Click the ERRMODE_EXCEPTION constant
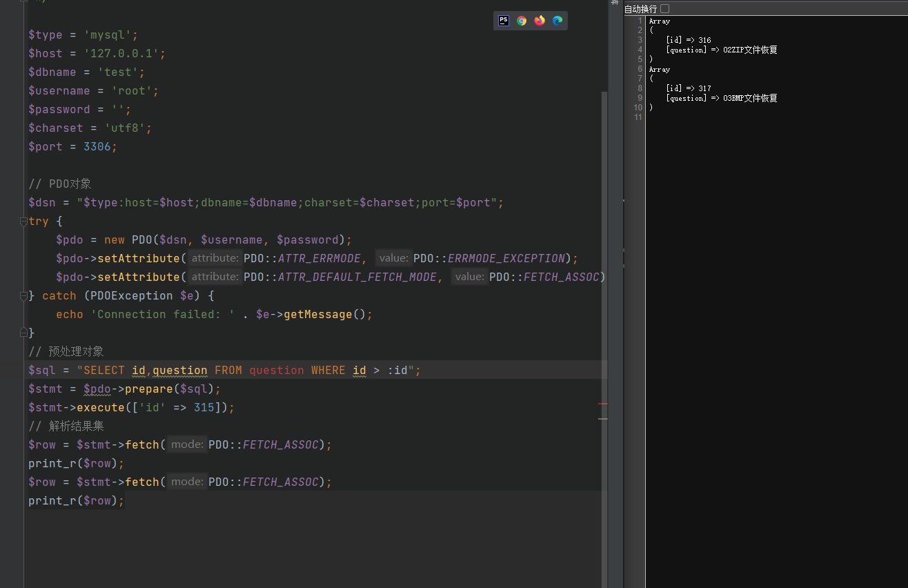 [506, 258]
